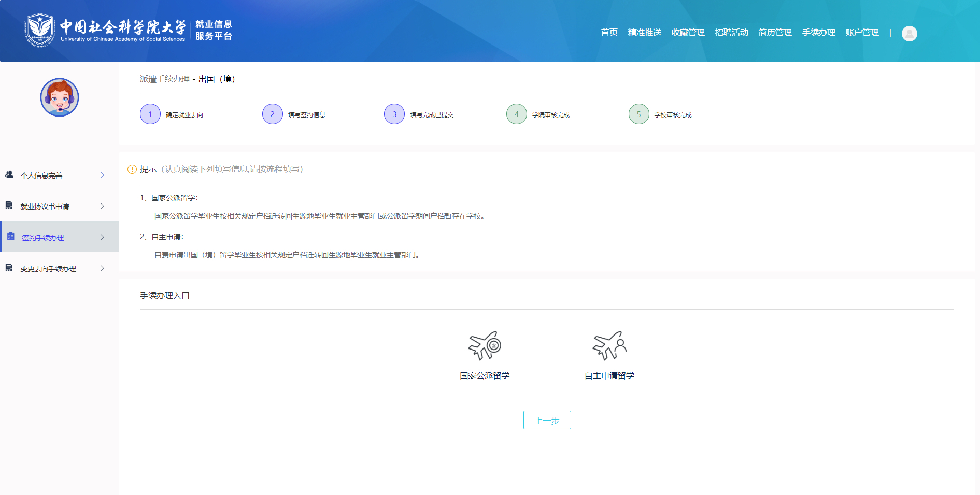
Task: Click the 个人信息完善 person icon
Action: (9, 175)
